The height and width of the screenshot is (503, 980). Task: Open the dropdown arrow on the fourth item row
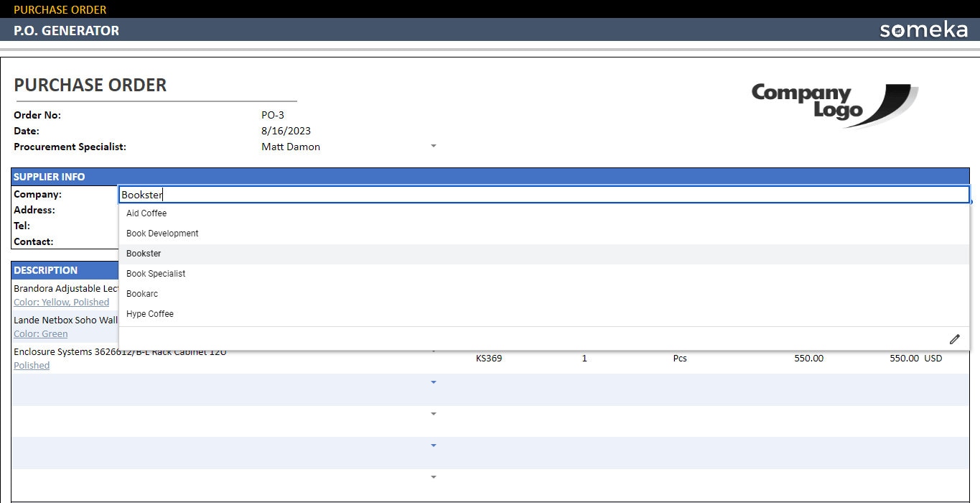pyautogui.click(x=433, y=382)
